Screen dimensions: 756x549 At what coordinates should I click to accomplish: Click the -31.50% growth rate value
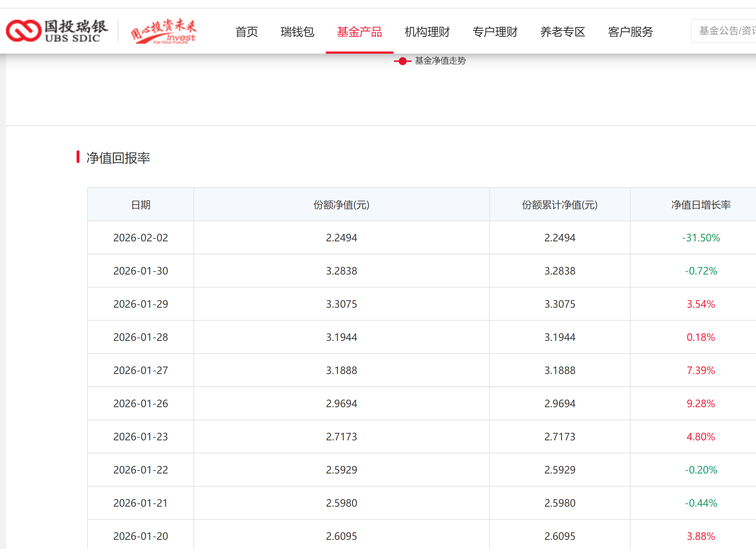click(x=701, y=238)
